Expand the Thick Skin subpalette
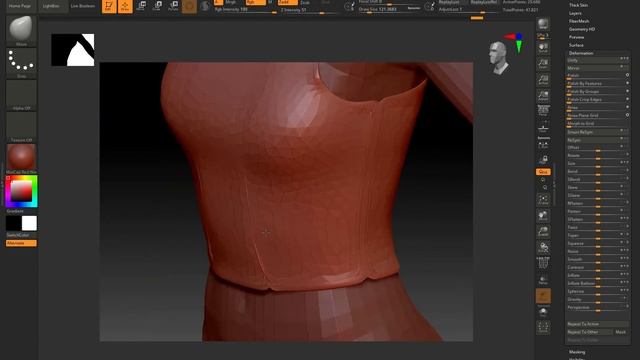 [x=578, y=5]
